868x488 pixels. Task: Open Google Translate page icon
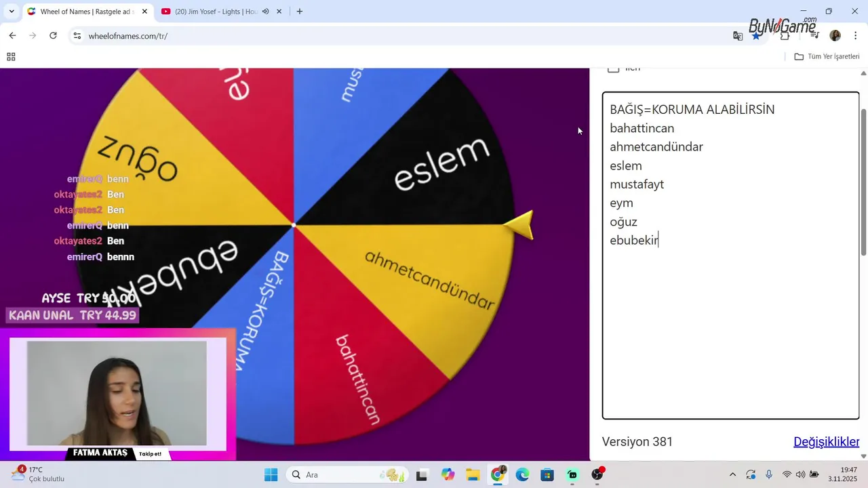(738, 36)
